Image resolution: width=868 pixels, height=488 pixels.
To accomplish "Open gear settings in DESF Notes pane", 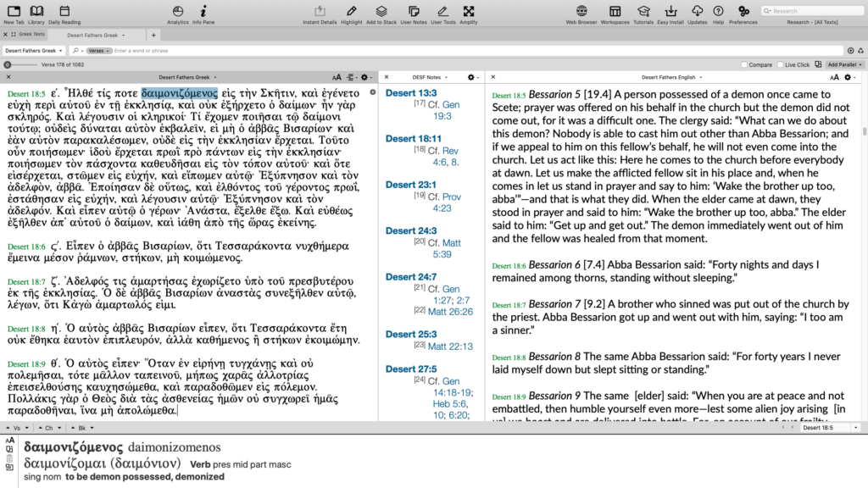I will (472, 77).
